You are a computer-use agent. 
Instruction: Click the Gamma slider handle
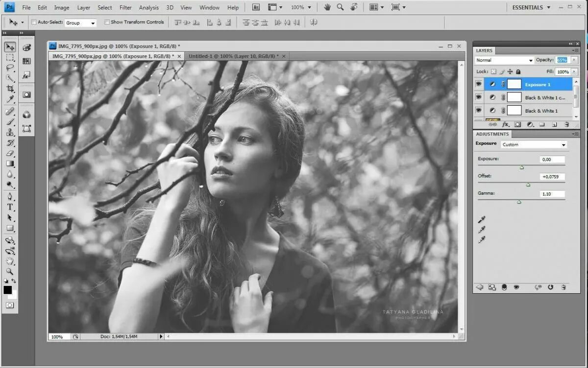point(519,202)
